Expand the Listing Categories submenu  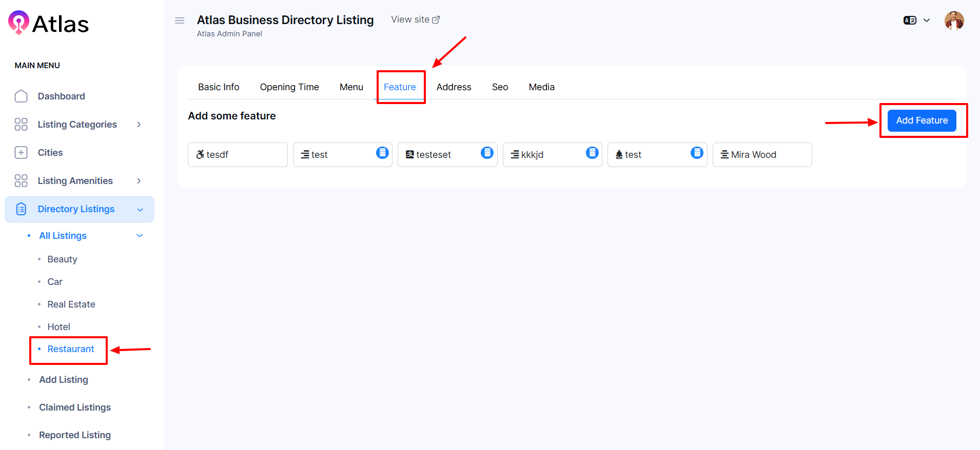tap(139, 125)
